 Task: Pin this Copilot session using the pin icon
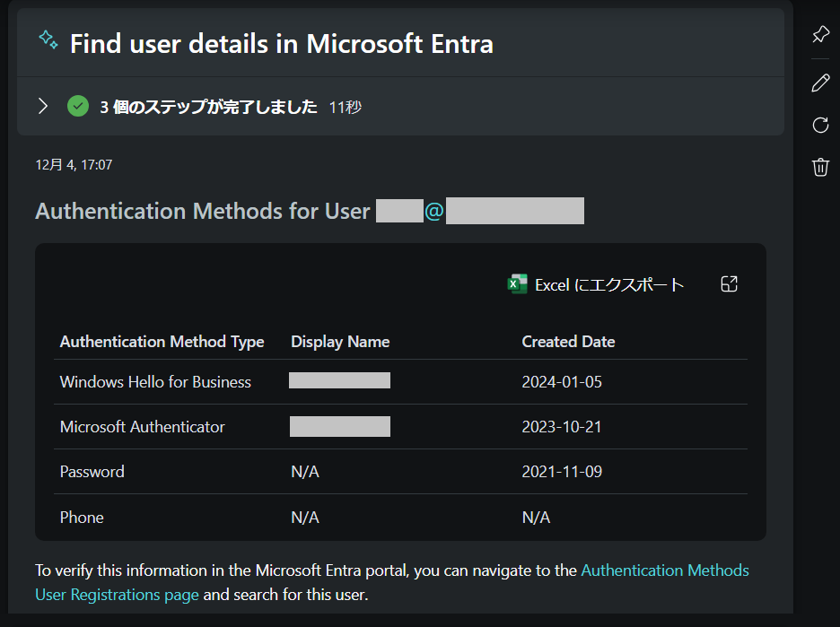click(819, 34)
